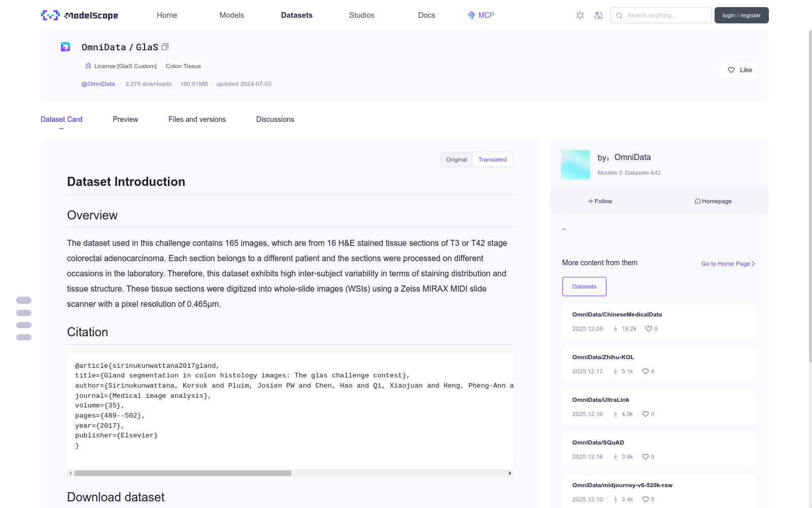Click the updated 2024-07-03 text
812x508 pixels.
pos(244,84)
